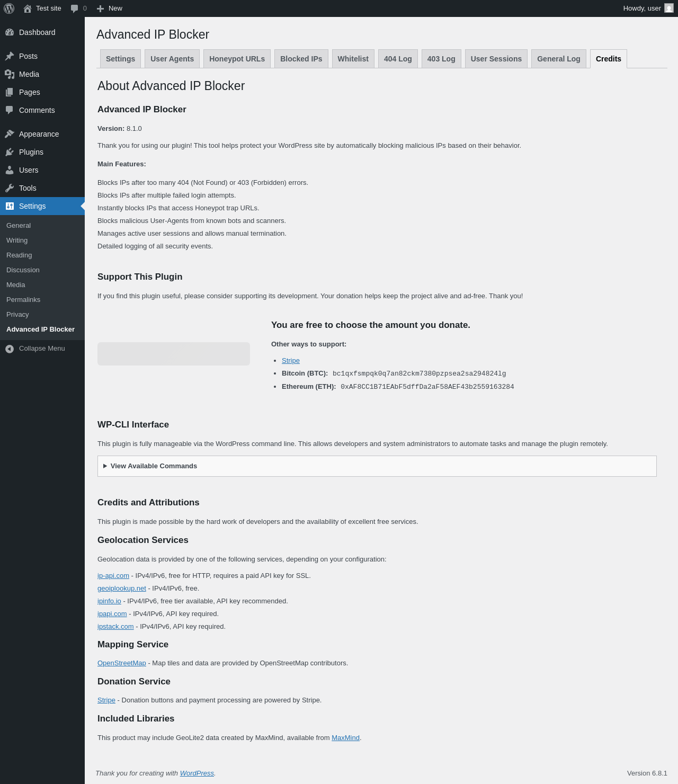This screenshot has width=678, height=784.
Task: Click the WordPress logo icon
Action: 9,8
